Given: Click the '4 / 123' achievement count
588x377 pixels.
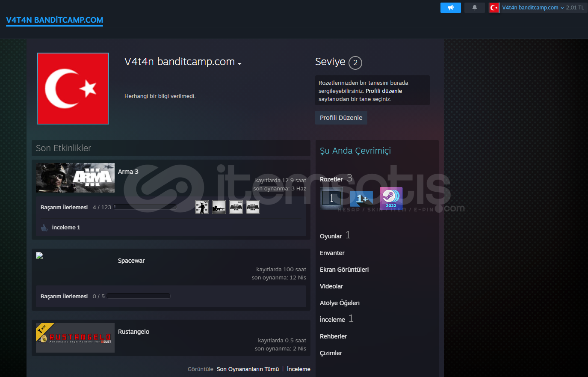Looking at the screenshot, I should click(102, 207).
